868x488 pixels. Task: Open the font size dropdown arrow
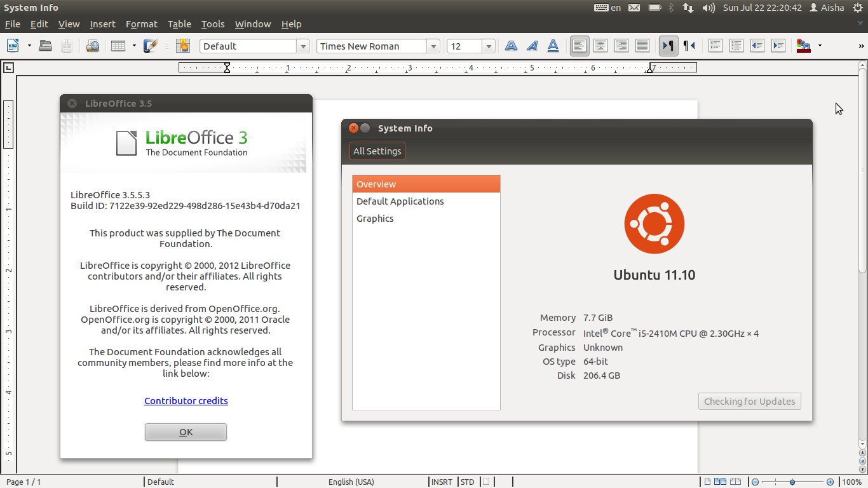pyautogui.click(x=489, y=46)
